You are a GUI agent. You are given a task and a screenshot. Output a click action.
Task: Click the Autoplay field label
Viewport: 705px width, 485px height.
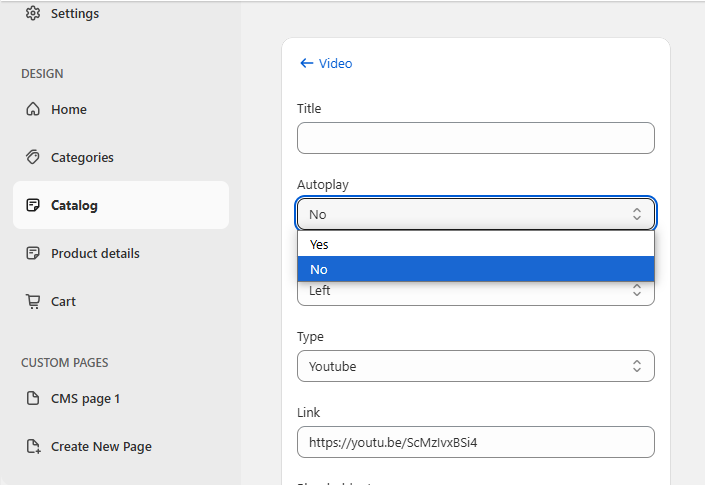323,185
